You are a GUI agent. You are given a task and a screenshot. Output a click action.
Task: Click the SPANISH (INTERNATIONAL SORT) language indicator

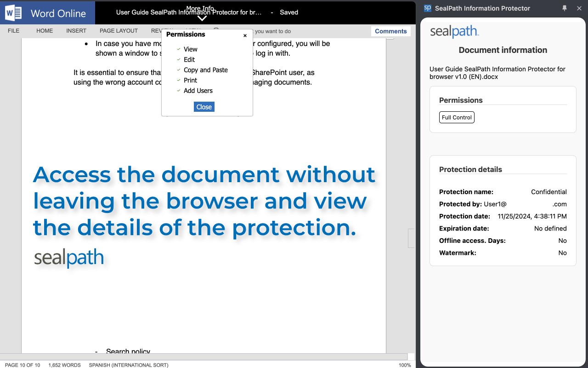(129, 365)
